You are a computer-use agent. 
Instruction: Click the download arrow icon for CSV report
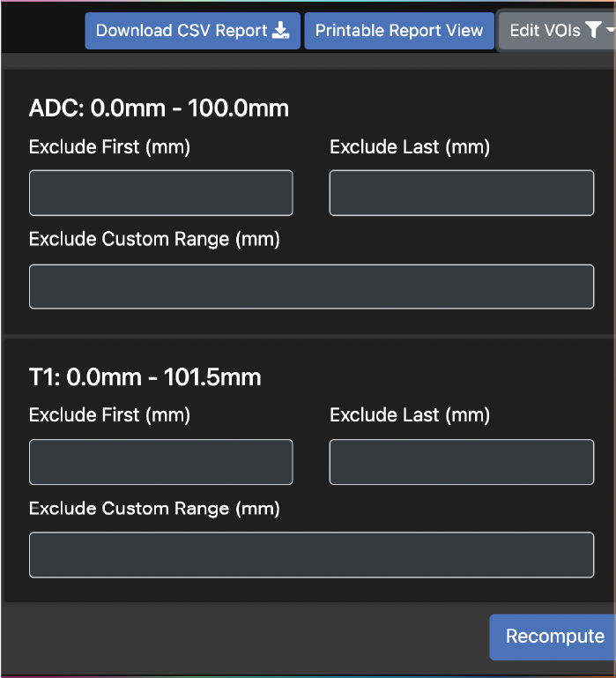tap(280, 31)
